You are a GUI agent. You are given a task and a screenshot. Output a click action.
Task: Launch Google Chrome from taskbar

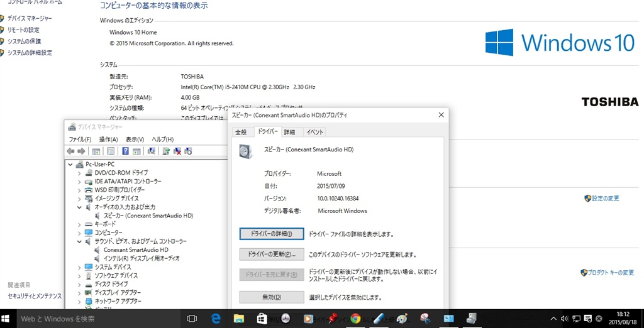coord(355,319)
